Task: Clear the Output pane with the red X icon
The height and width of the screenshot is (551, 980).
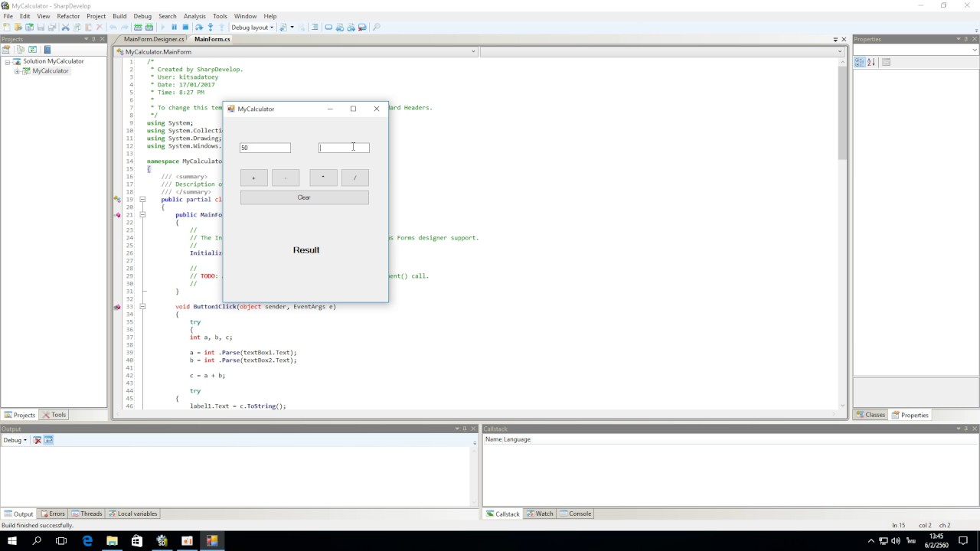Action: 38,440
